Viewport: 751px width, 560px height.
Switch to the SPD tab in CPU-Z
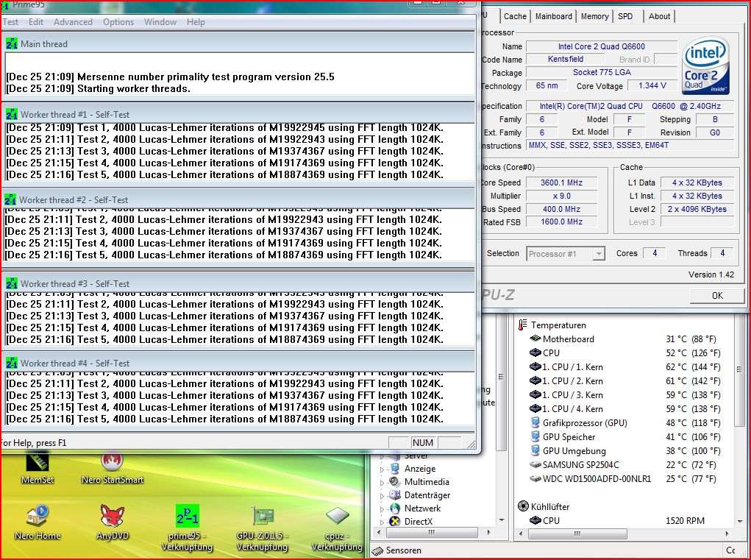coord(625,16)
